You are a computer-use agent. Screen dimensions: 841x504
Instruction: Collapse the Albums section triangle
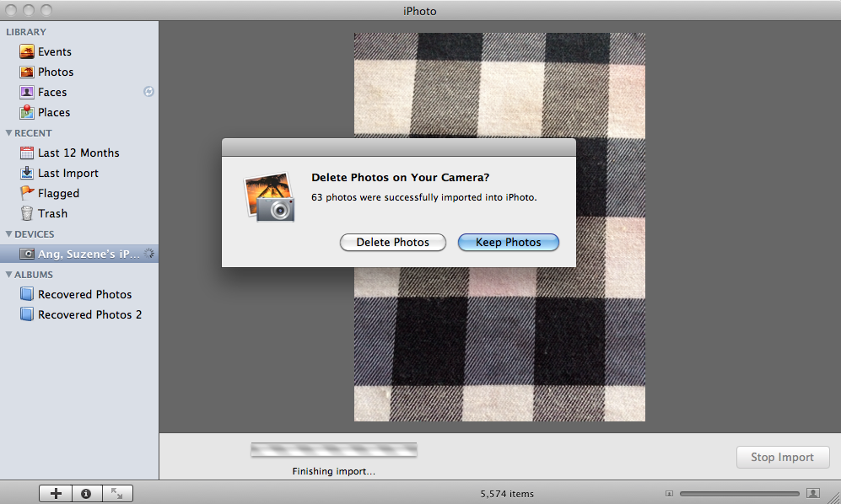[x=8, y=275]
